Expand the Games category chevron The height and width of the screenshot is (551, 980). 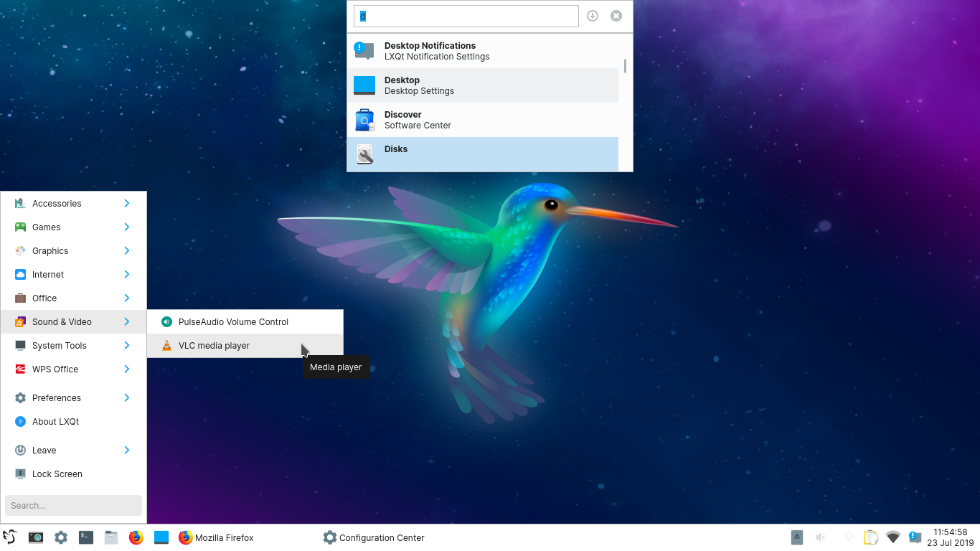pos(126,227)
